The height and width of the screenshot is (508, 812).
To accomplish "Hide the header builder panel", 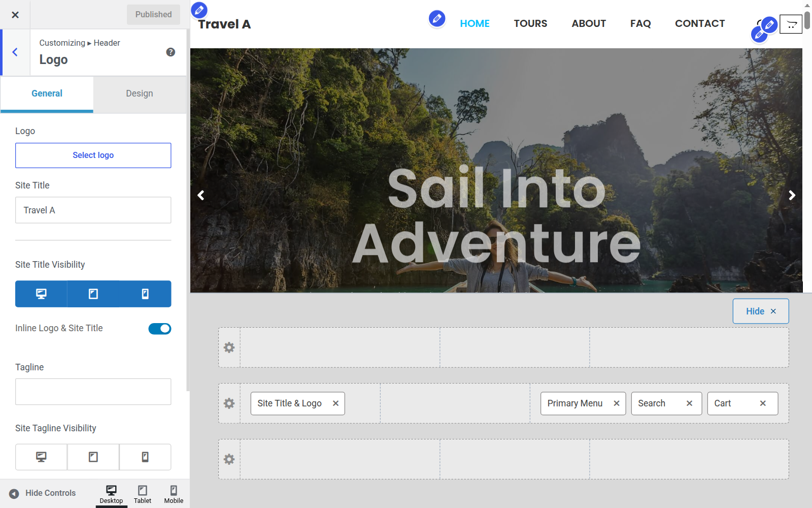I will pos(761,311).
